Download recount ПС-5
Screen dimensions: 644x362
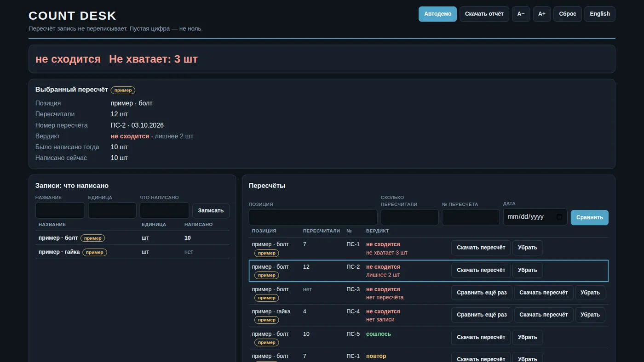(x=481, y=337)
